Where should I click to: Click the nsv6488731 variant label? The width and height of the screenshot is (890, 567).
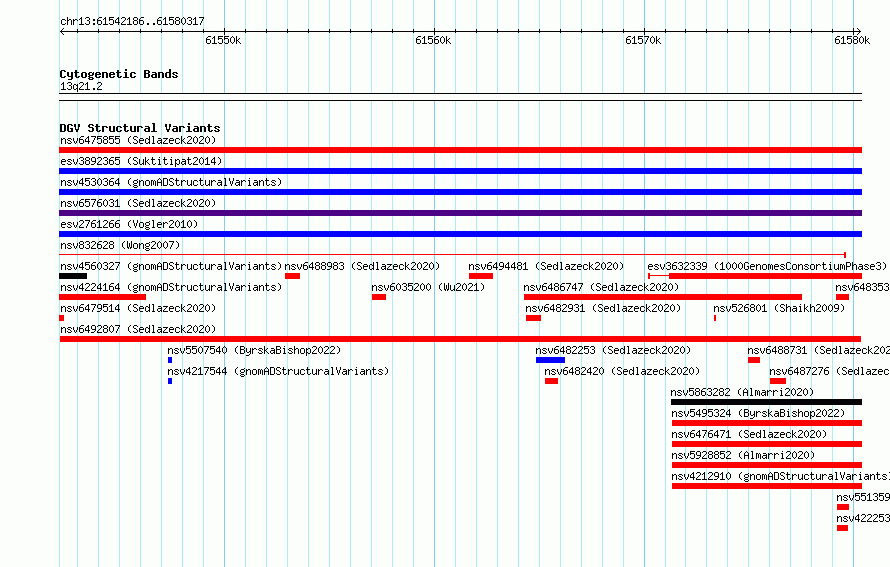818,350
